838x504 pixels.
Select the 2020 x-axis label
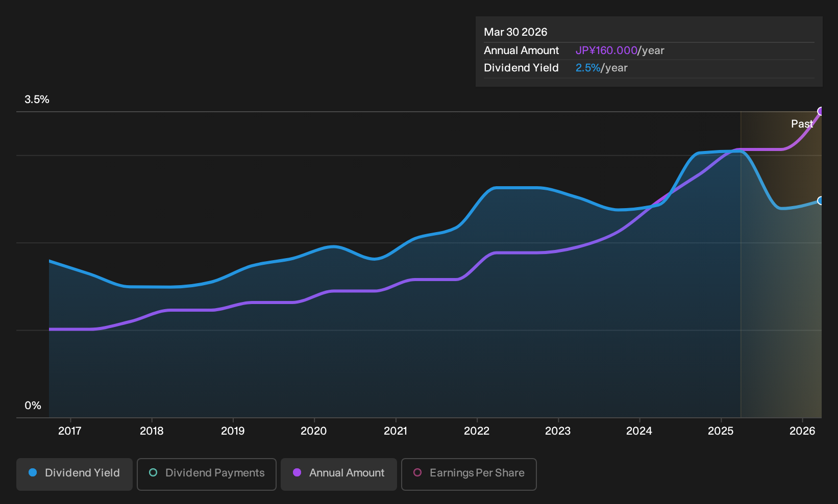314,431
